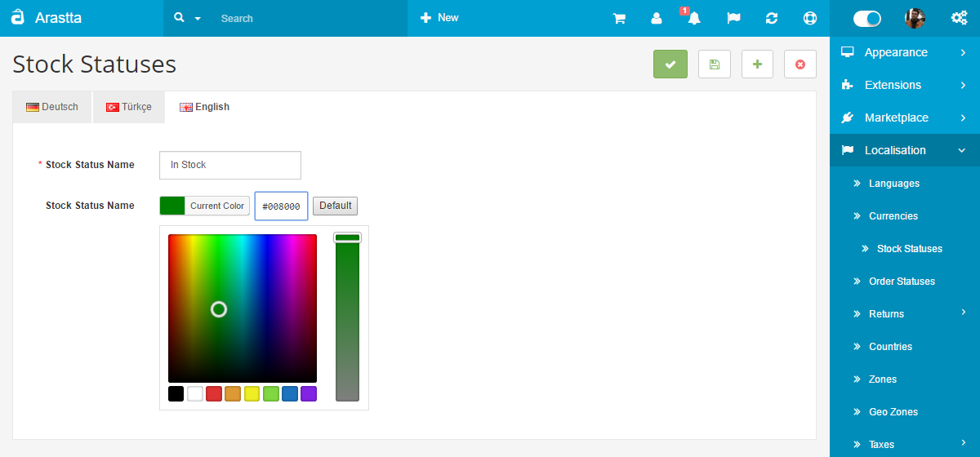
Task: Click the floppy disk save icon
Action: (715, 64)
